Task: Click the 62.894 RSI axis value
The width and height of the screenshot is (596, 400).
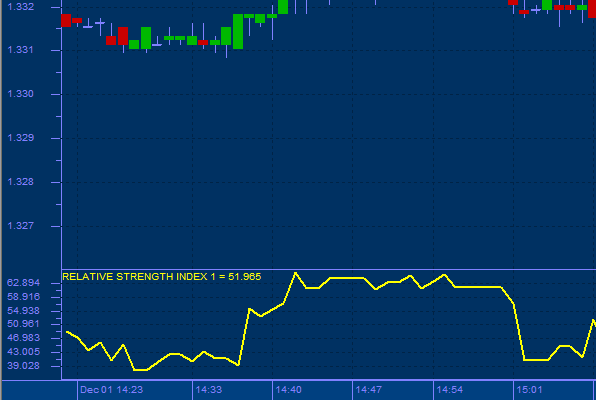Action: coord(24,283)
